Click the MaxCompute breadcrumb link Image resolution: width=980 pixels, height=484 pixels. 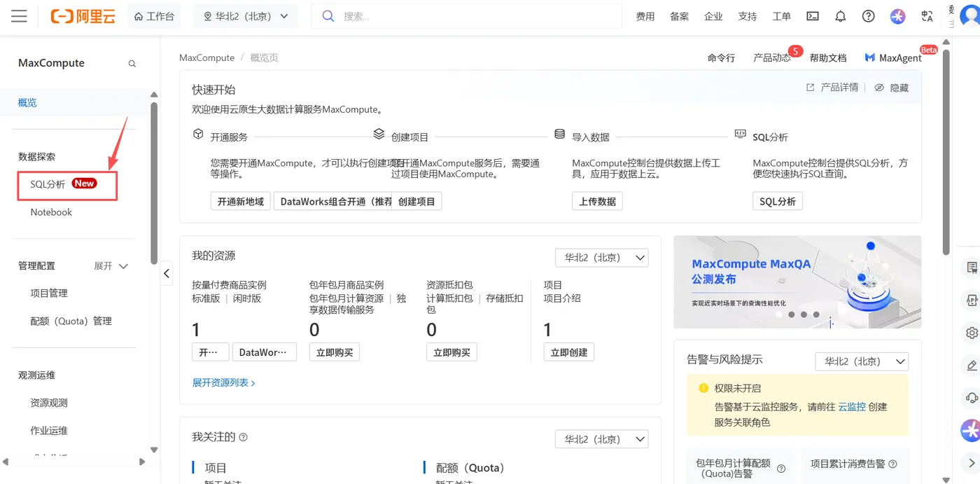coord(206,58)
